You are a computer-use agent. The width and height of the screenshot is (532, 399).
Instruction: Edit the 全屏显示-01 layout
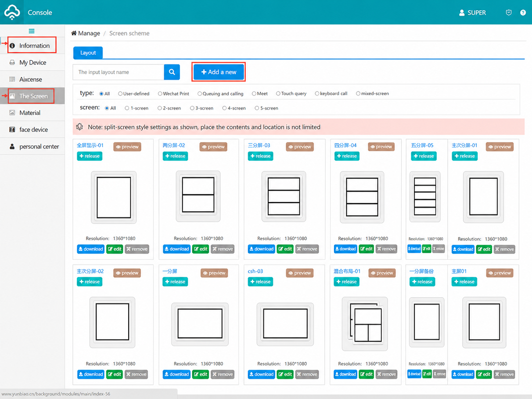(x=115, y=249)
